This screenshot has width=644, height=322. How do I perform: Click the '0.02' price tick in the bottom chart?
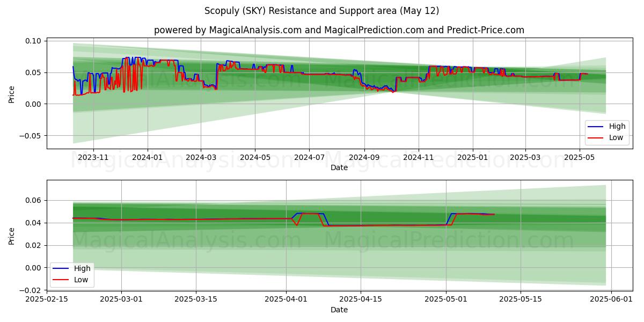coord(33,245)
